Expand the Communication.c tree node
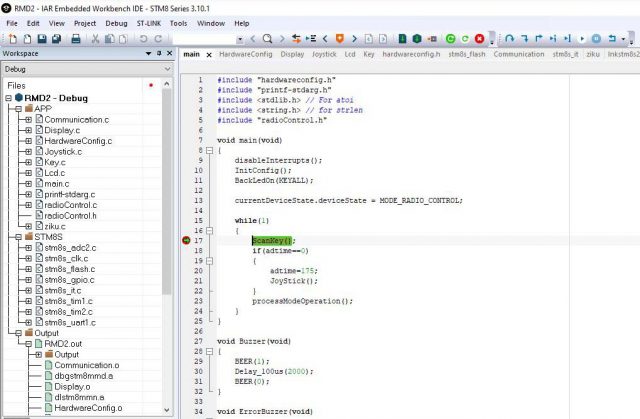Viewport: 640px width, 419px height. [27, 120]
